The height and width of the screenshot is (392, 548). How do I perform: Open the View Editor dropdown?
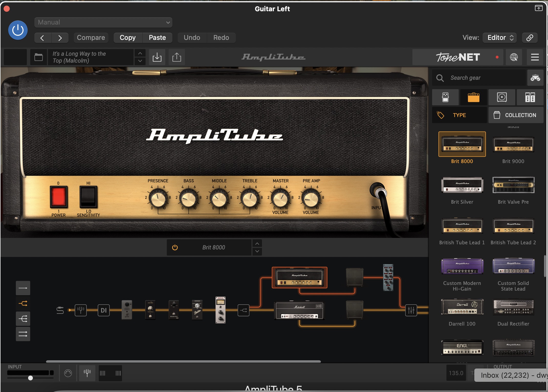click(500, 38)
